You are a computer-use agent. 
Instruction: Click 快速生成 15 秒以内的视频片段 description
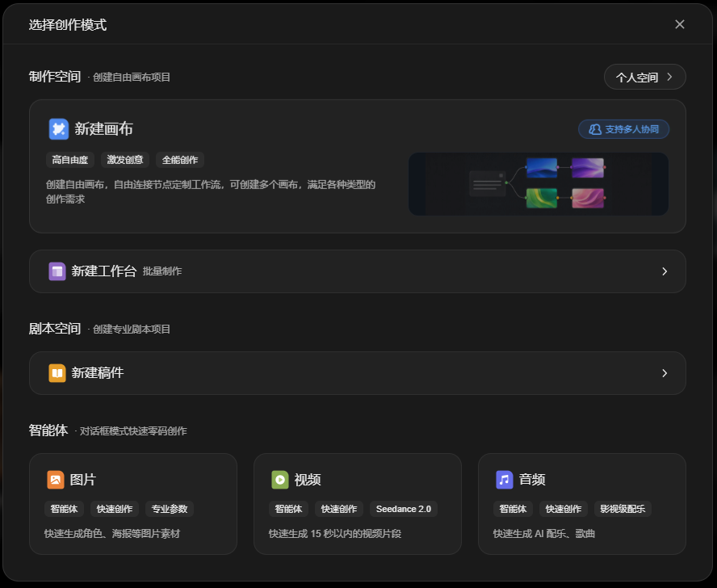(335, 534)
